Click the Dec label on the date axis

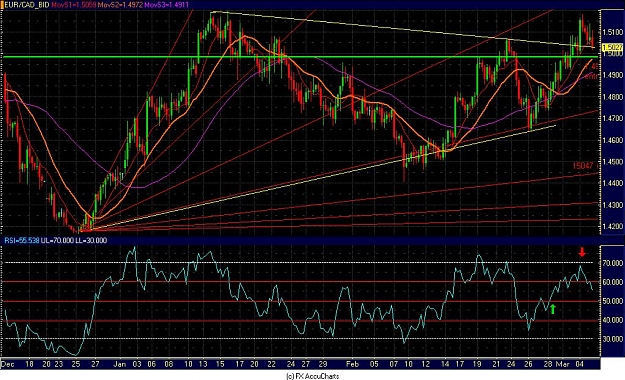pos(8,364)
